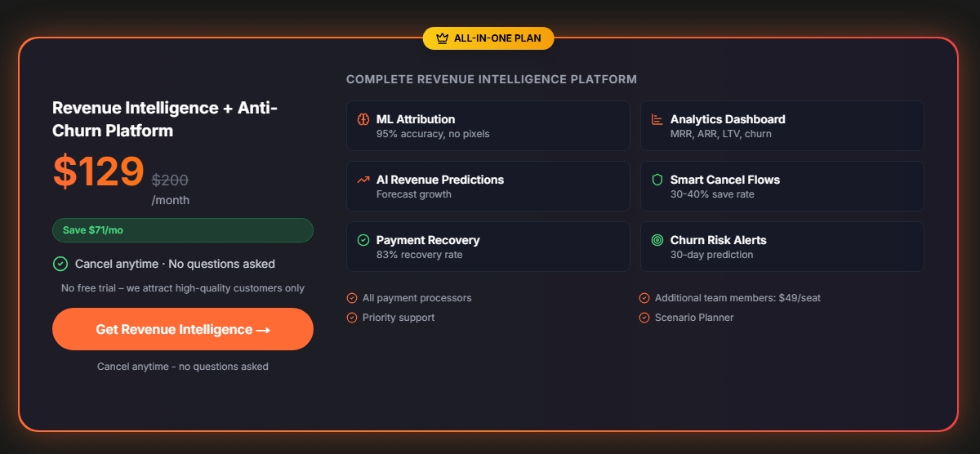The image size is (980, 454).
Task: Click the Smart Cancel Flows shield icon
Action: click(x=657, y=180)
